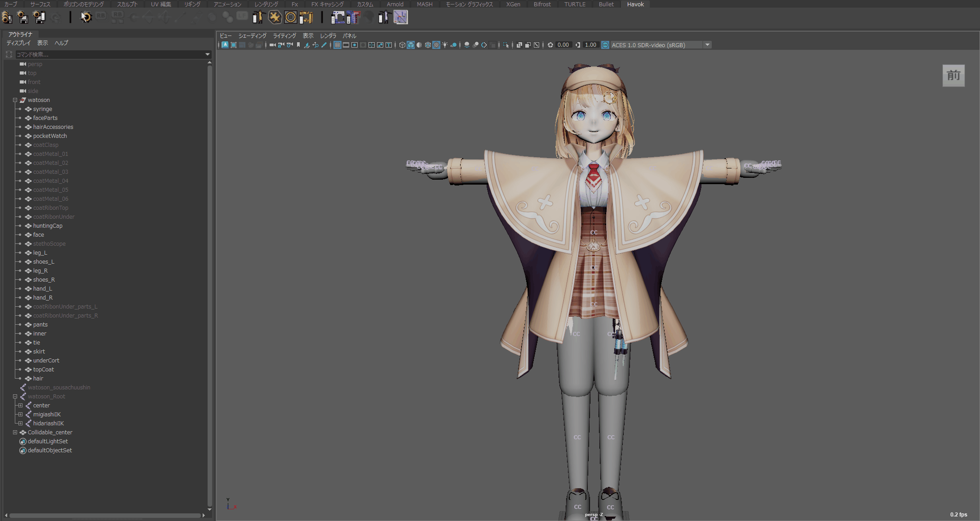Screen dimensions: 980x521
Task: Open the シェーディング viewport menu
Action: point(252,36)
